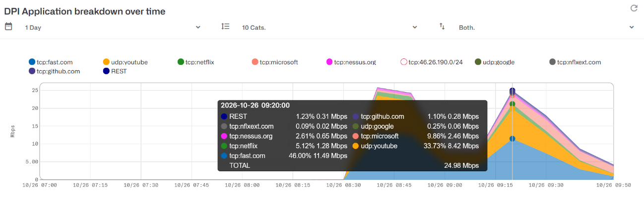Toggle tcp:nessus.org legend series
644x199 pixels.
[x=351, y=62]
